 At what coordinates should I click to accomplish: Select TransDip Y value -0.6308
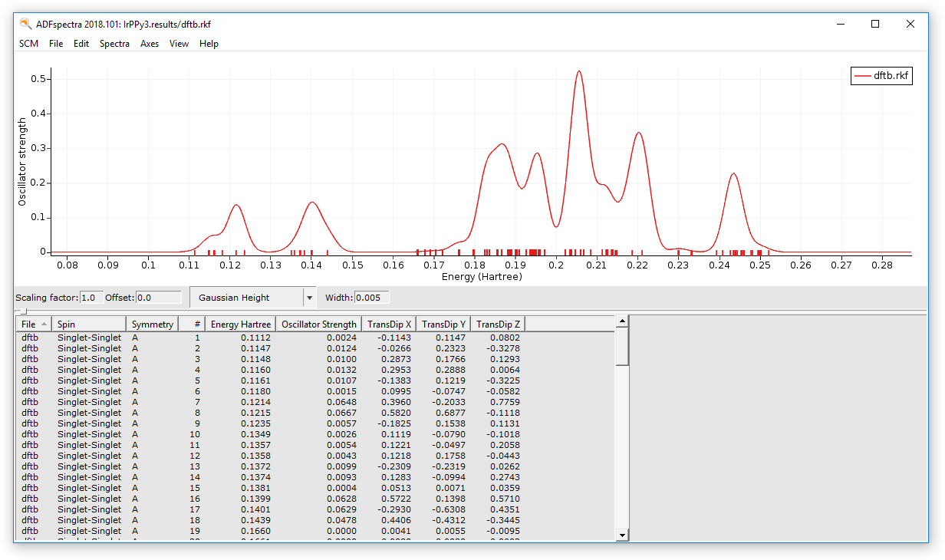click(x=449, y=509)
